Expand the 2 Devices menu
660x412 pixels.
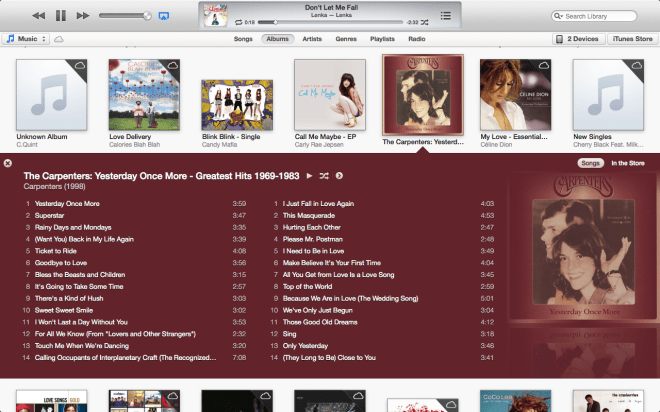point(577,39)
